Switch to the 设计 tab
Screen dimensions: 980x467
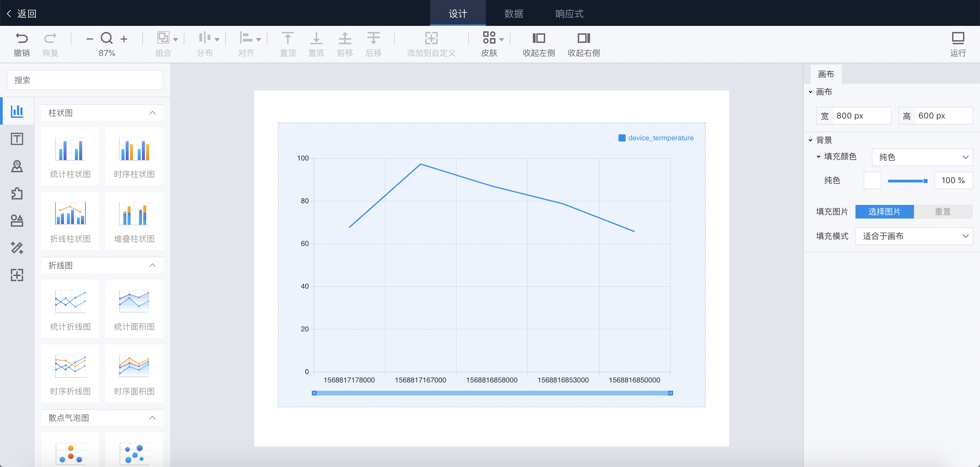tap(458, 14)
